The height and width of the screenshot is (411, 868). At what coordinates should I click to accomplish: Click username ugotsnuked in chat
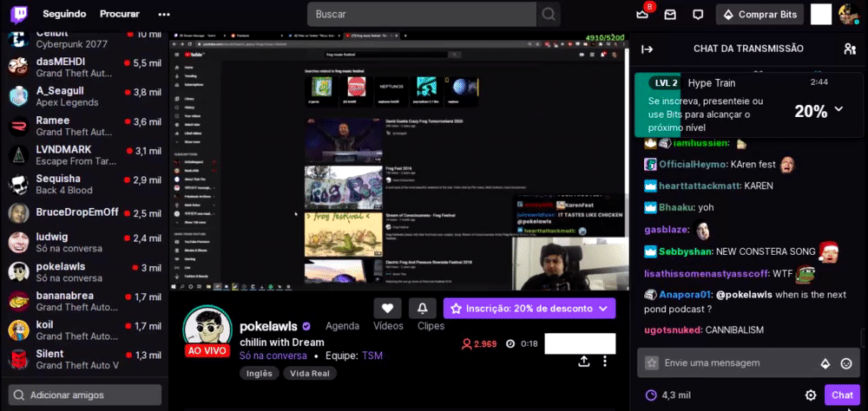pyautogui.click(x=673, y=330)
